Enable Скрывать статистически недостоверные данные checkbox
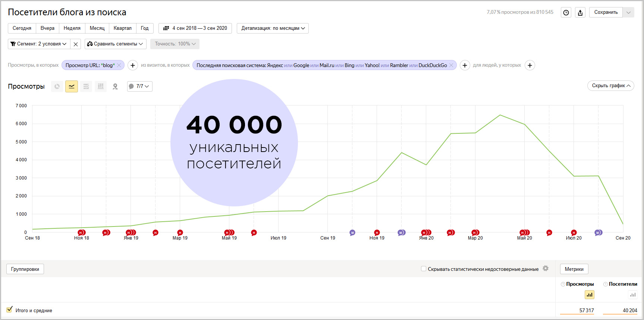This screenshot has width=644, height=320. point(424,269)
